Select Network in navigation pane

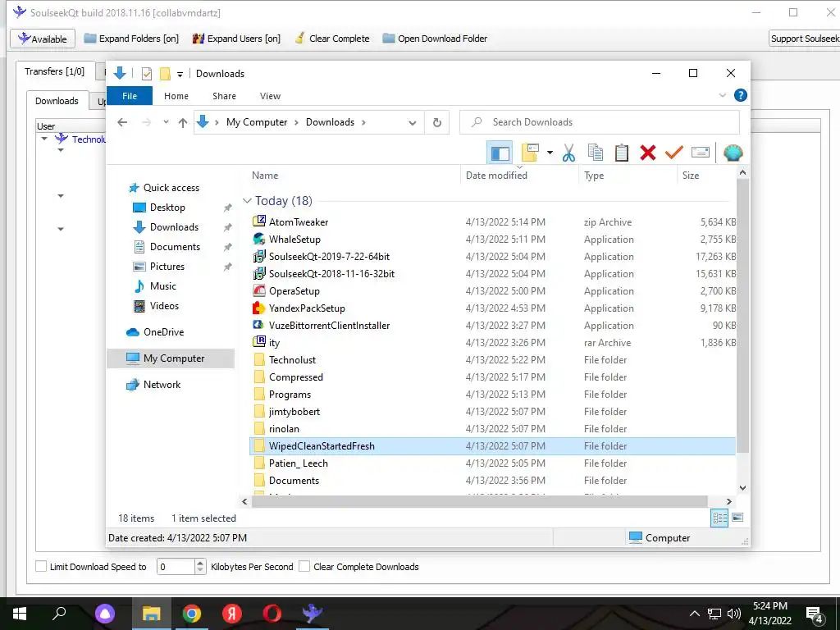(x=162, y=385)
